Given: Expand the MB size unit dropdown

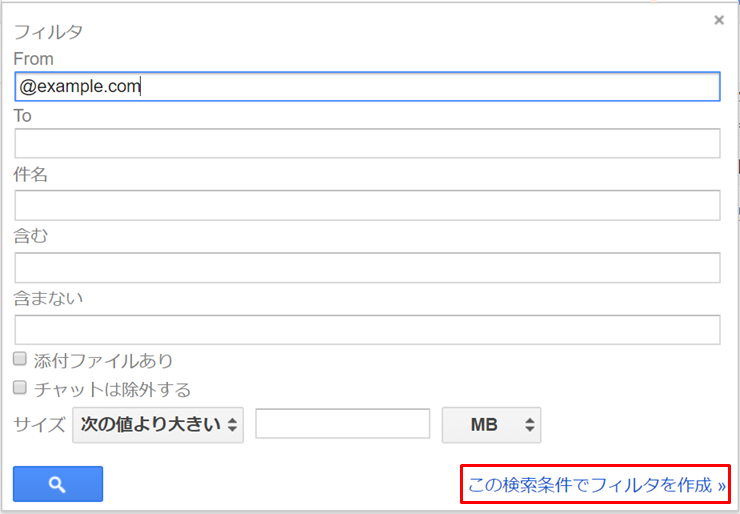Looking at the screenshot, I should [x=491, y=424].
